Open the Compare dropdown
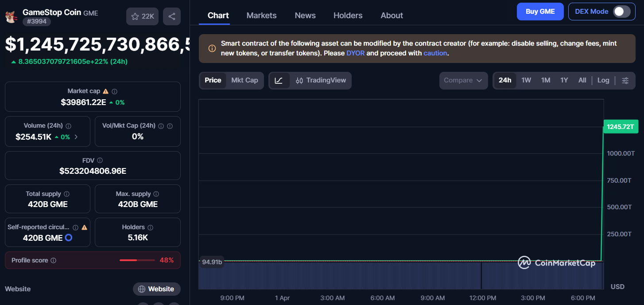644x305 pixels. 463,81
